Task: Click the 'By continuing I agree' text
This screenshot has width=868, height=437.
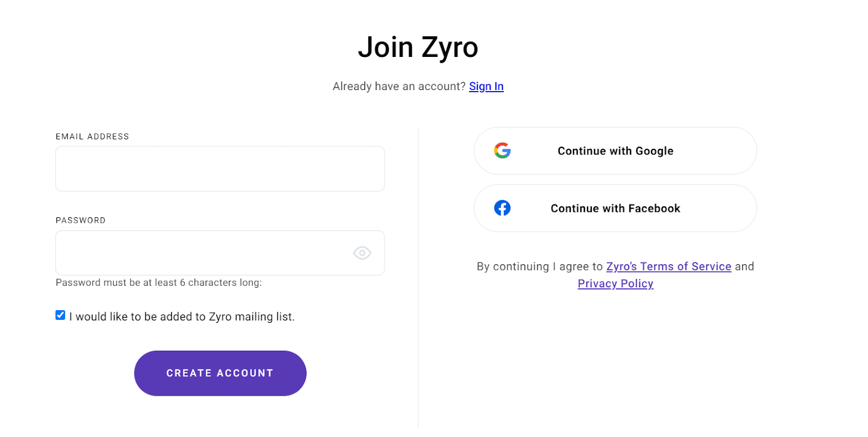Action: coord(539,267)
